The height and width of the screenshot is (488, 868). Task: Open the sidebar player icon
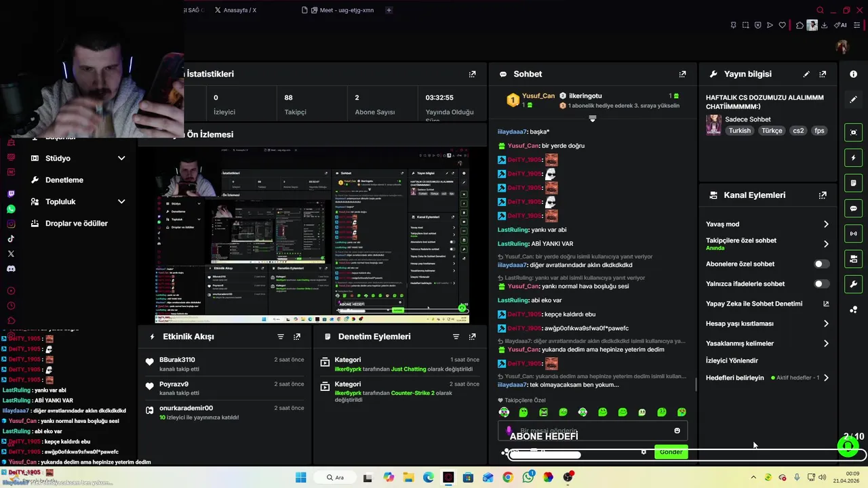tap(11, 291)
